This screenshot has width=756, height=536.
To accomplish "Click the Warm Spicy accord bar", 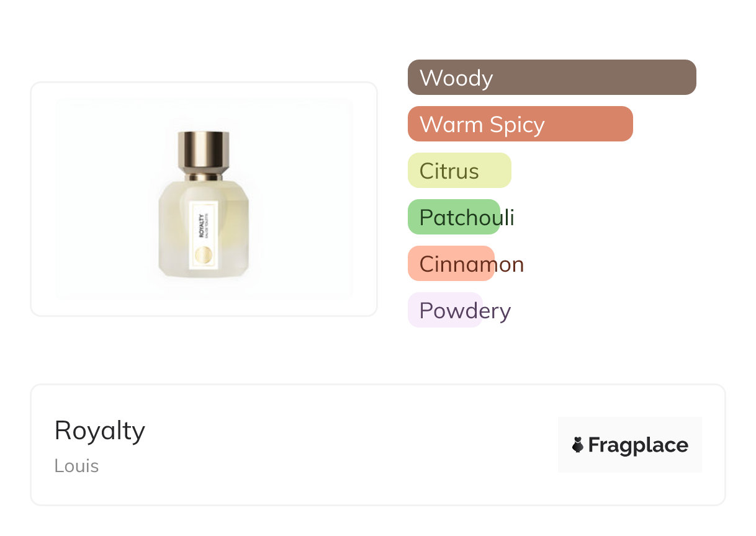I will (x=520, y=124).
